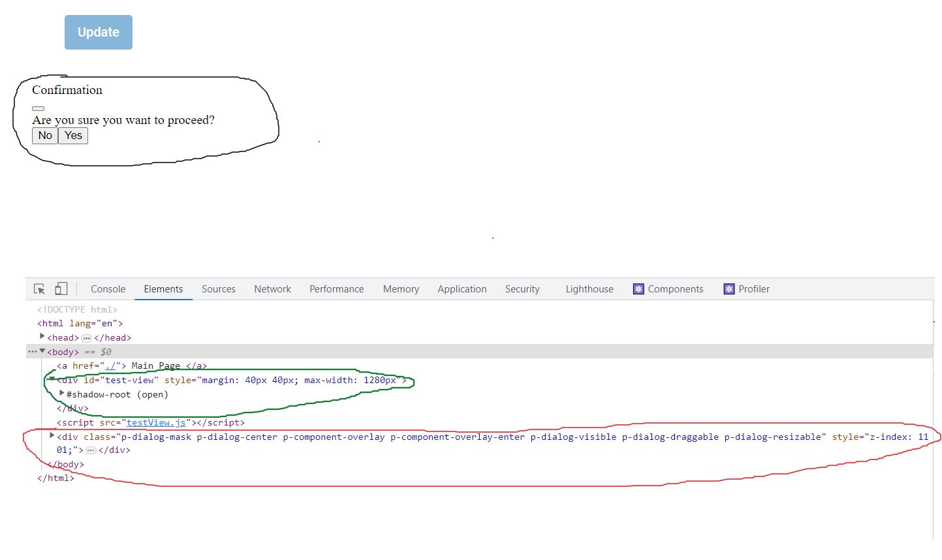Switch to the Sources tab
This screenshot has width=942, height=560.
tap(218, 288)
